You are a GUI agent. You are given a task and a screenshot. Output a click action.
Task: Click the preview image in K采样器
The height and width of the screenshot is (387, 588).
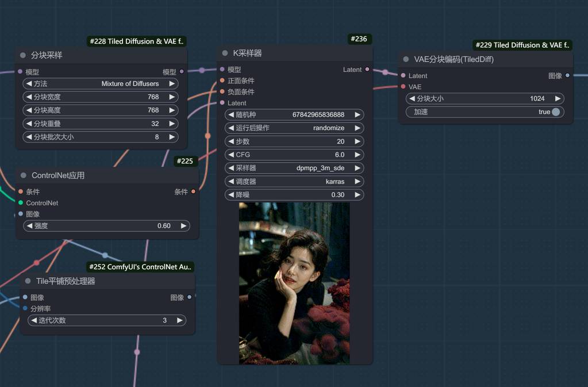[x=294, y=283]
